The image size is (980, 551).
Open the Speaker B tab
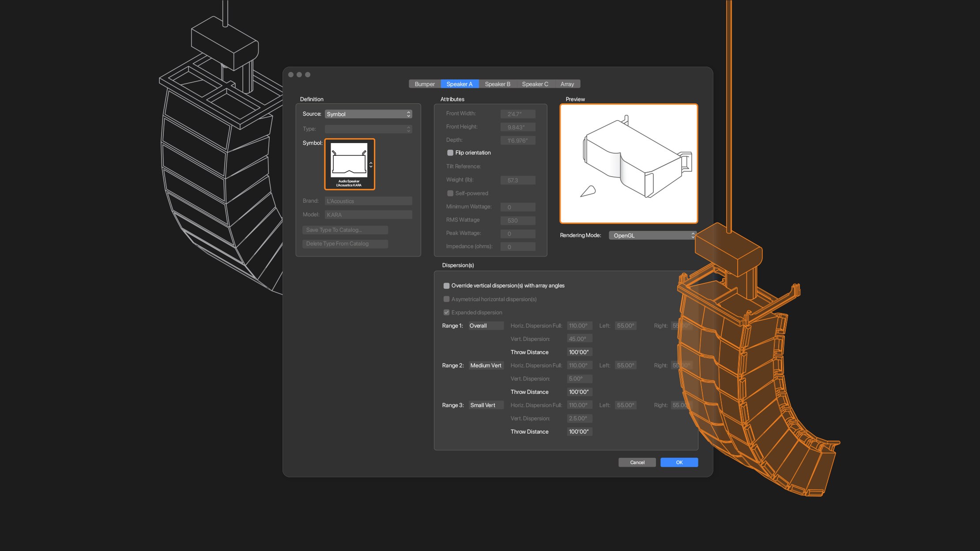497,84
